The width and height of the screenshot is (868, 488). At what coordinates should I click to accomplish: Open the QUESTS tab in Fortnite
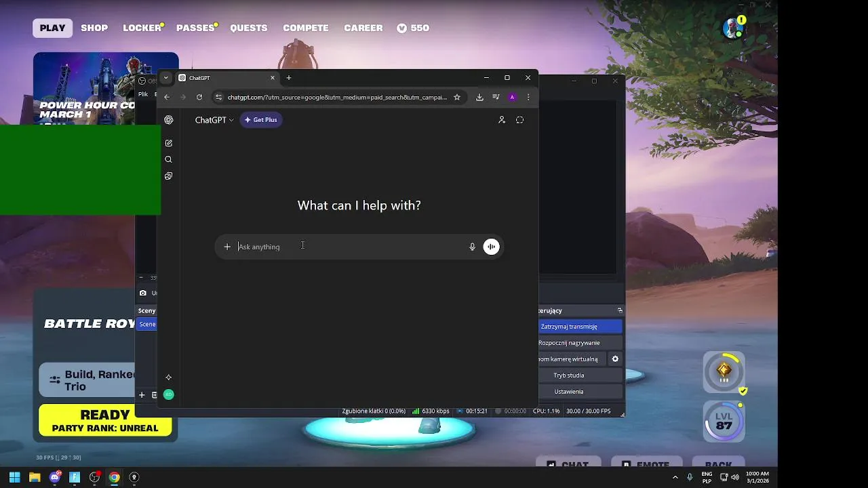(249, 28)
